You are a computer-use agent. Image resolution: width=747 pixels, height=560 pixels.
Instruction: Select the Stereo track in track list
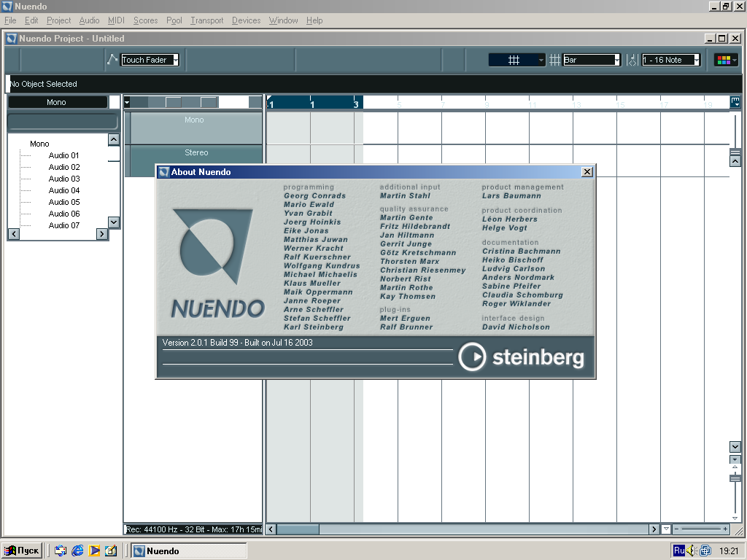pos(196,153)
